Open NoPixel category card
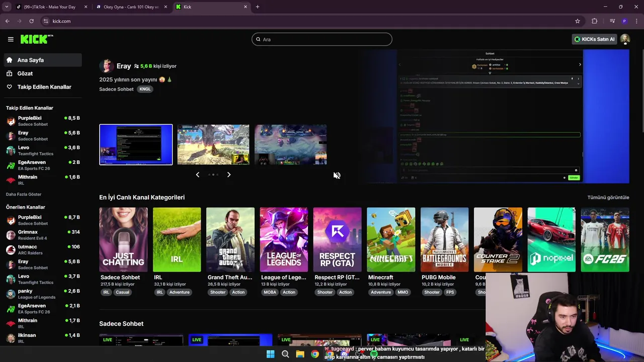 click(551, 240)
